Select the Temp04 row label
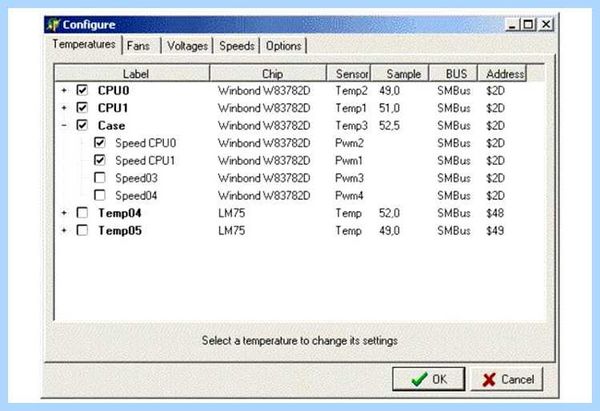This screenshot has height=411, width=600. [120, 213]
